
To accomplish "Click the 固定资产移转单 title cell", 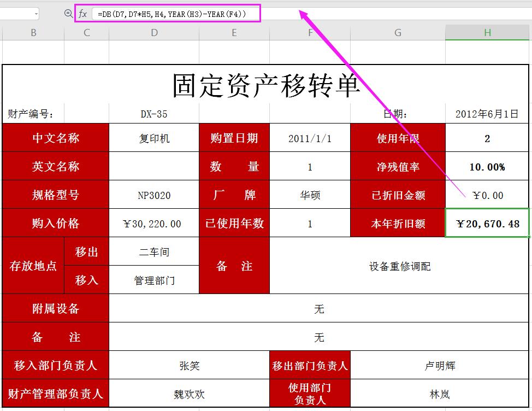I will tap(266, 86).
